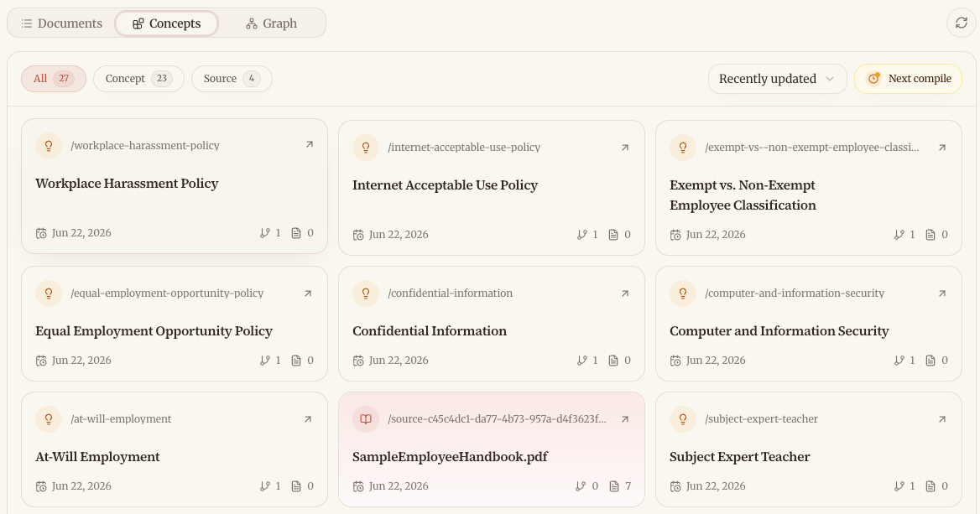Viewport: 980px width, 514px height.
Task: Open Equal Employment Opportunity Policy arrow icon
Action: coord(307,293)
